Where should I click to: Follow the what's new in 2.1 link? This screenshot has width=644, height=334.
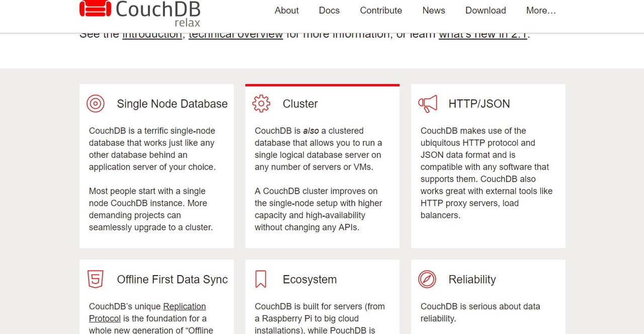pyautogui.click(x=482, y=35)
